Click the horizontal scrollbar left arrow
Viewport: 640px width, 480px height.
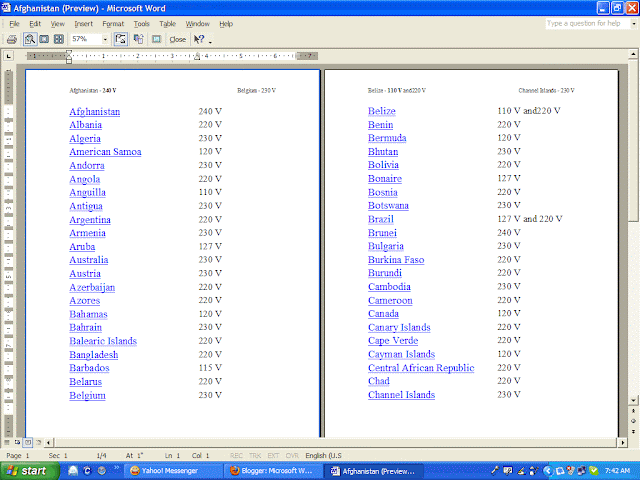[49, 442]
